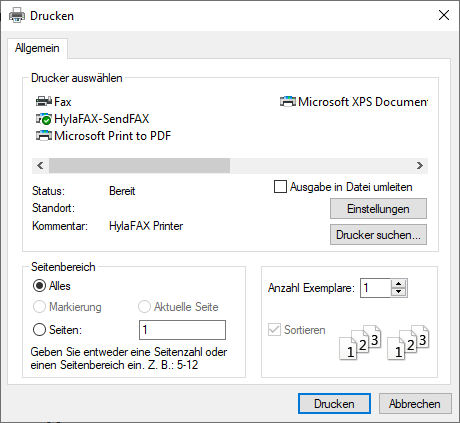Image resolution: width=460 pixels, height=423 pixels.
Task: Decrease Anzahl Exemplare with down arrow
Action: (x=398, y=292)
